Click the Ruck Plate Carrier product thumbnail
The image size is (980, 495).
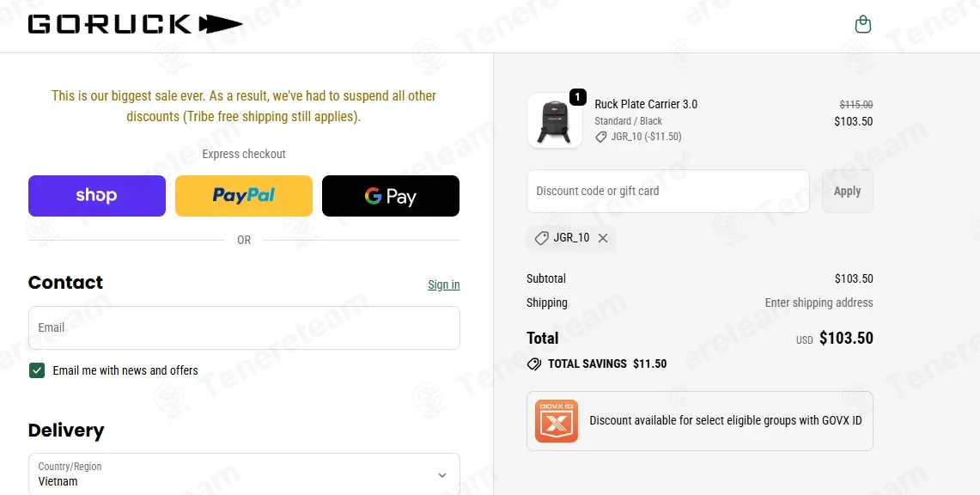click(555, 121)
